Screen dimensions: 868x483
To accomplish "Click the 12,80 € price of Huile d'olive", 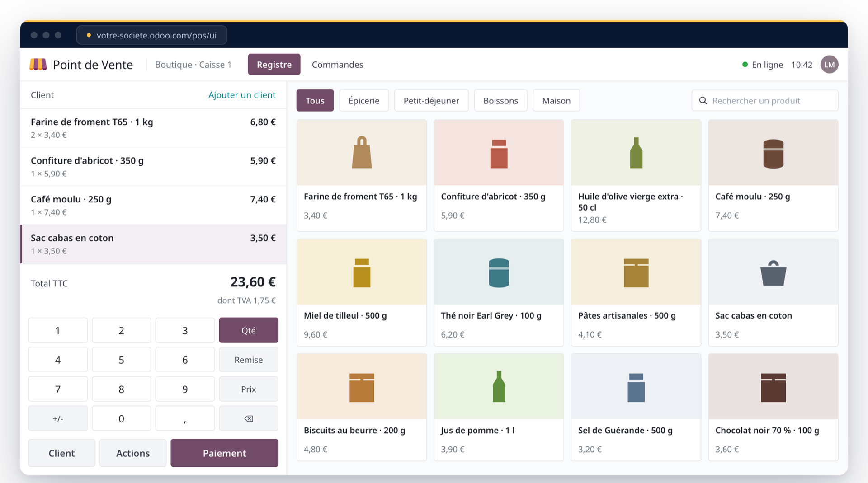I will (592, 220).
